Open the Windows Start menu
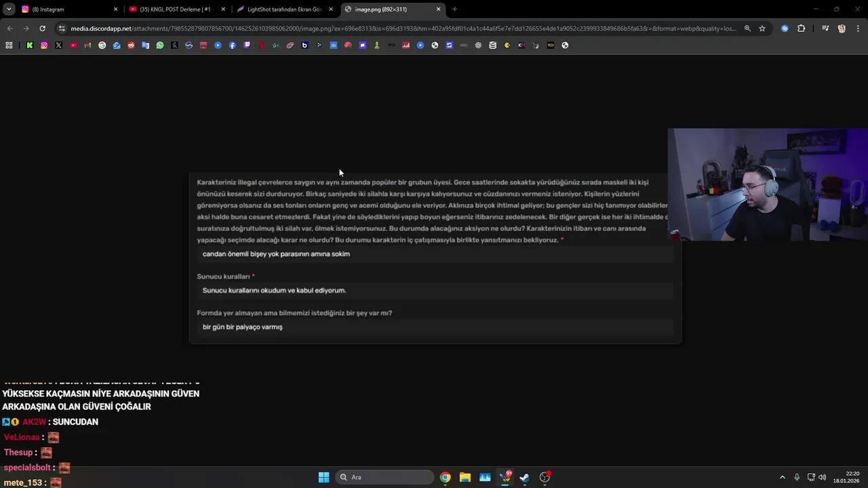This screenshot has height=488, width=868. [x=324, y=477]
